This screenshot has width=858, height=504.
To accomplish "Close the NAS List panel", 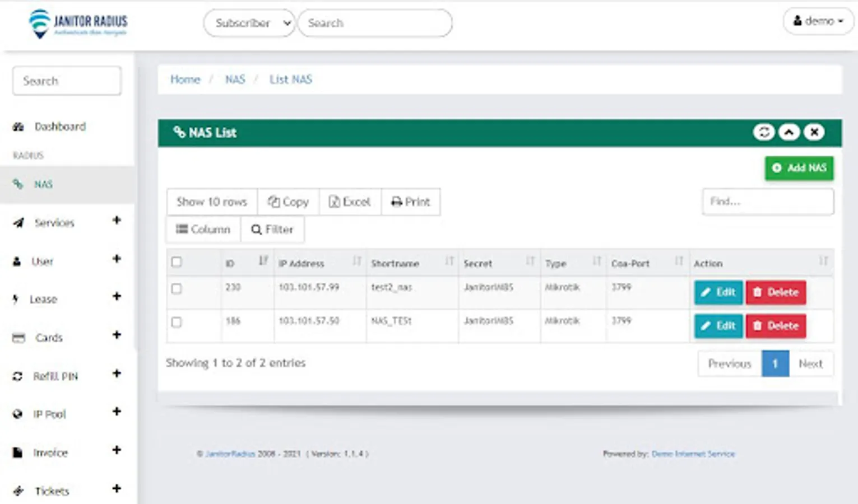I will [814, 132].
